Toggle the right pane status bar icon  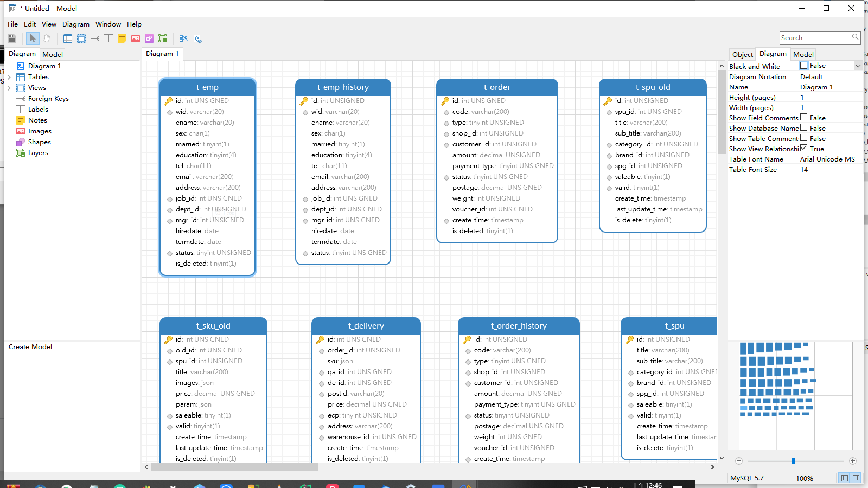(x=856, y=478)
